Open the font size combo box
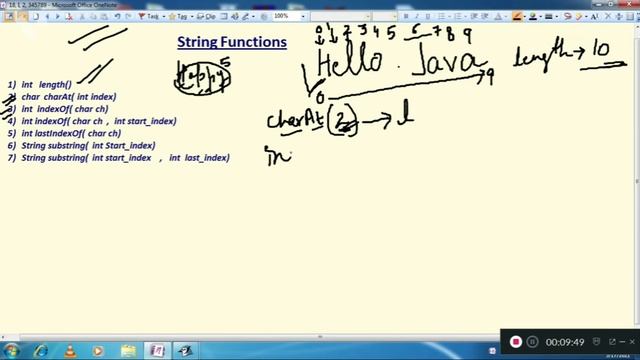 click(384, 16)
